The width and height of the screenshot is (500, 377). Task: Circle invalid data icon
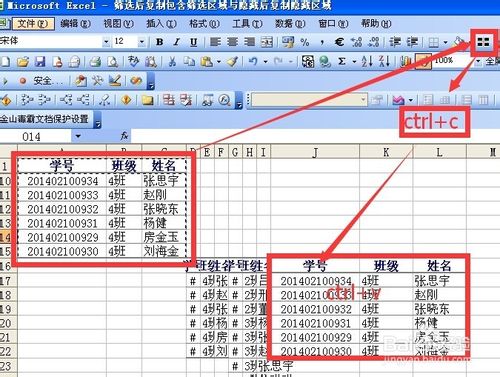(x=169, y=100)
